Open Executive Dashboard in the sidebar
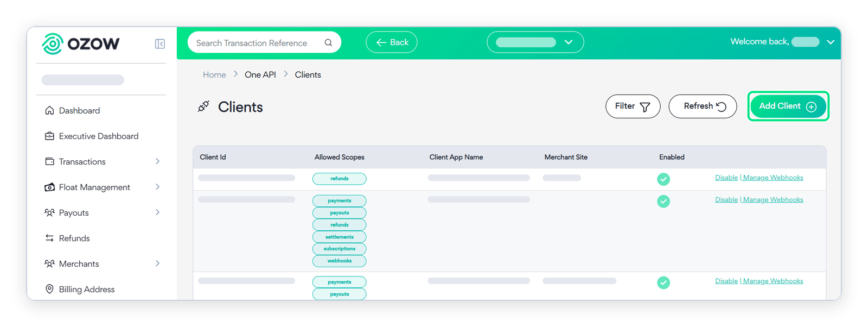 (99, 136)
